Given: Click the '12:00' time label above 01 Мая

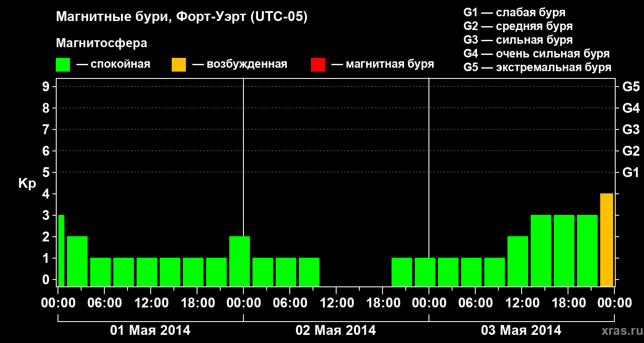Looking at the screenshot, I should [152, 303].
